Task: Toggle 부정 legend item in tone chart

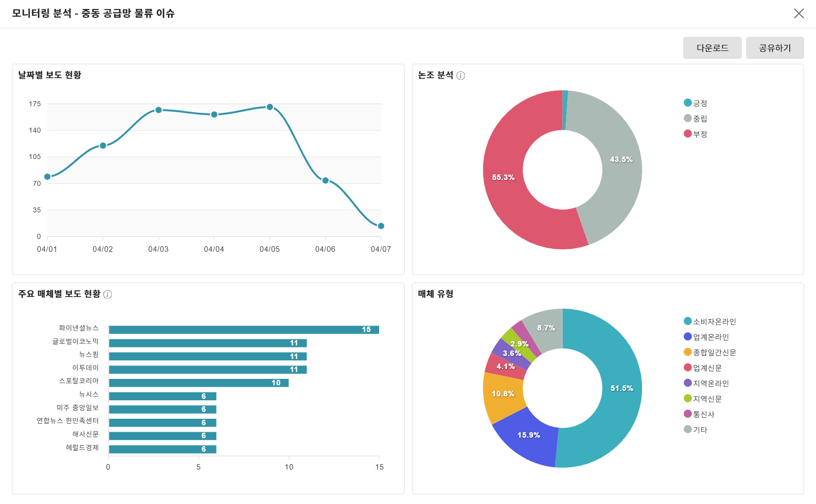Action: (x=695, y=134)
